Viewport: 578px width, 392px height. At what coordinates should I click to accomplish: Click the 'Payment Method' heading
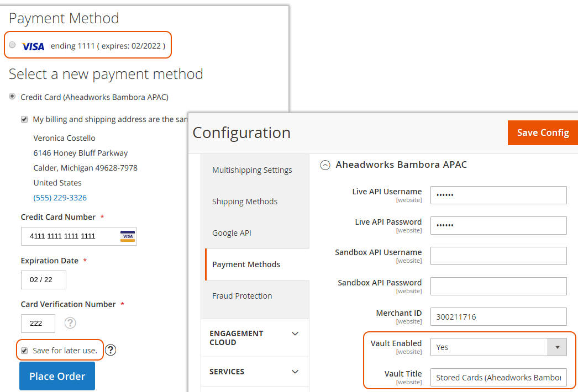click(x=64, y=18)
